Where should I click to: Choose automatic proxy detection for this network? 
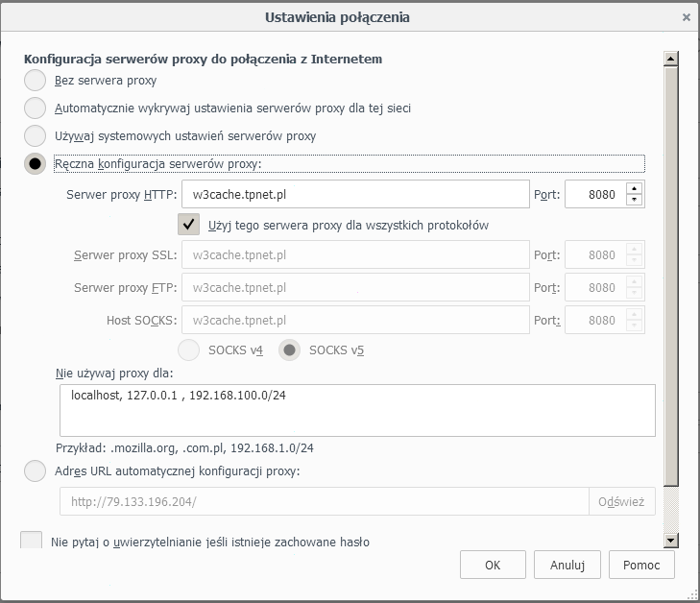pos(35,109)
